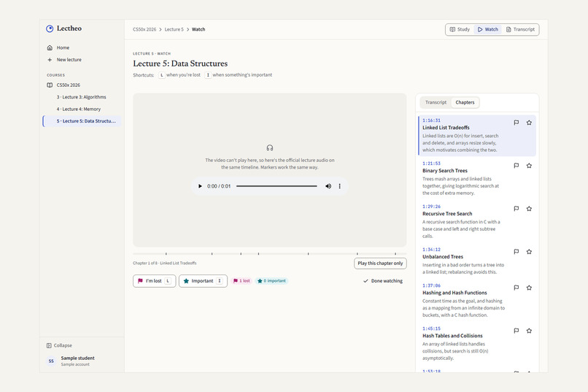Select Unbalanced Trees chapter title
Screen dimensions: 588x392
click(443, 257)
